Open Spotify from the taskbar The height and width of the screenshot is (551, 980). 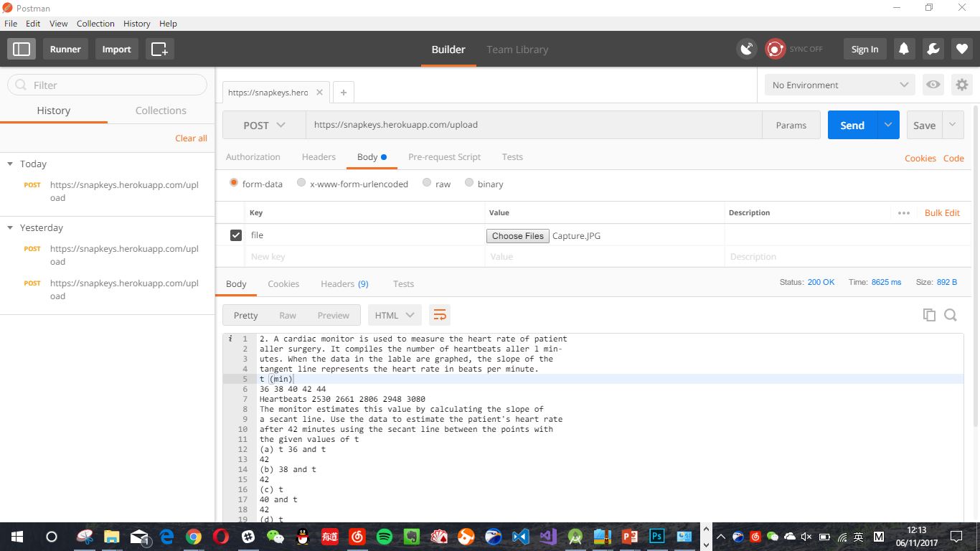(x=384, y=537)
